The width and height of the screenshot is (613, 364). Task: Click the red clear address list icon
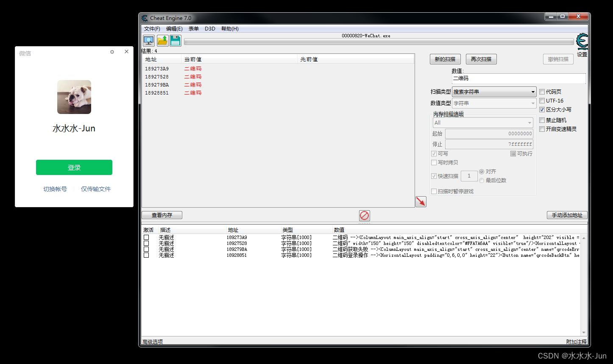[x=365, y=216]
